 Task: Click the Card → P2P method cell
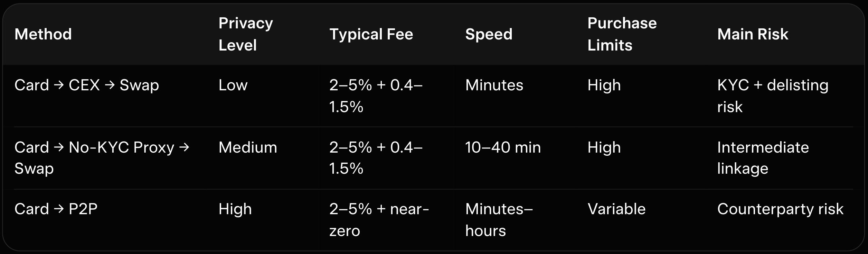pyautogui.click(x=56, y=209)
